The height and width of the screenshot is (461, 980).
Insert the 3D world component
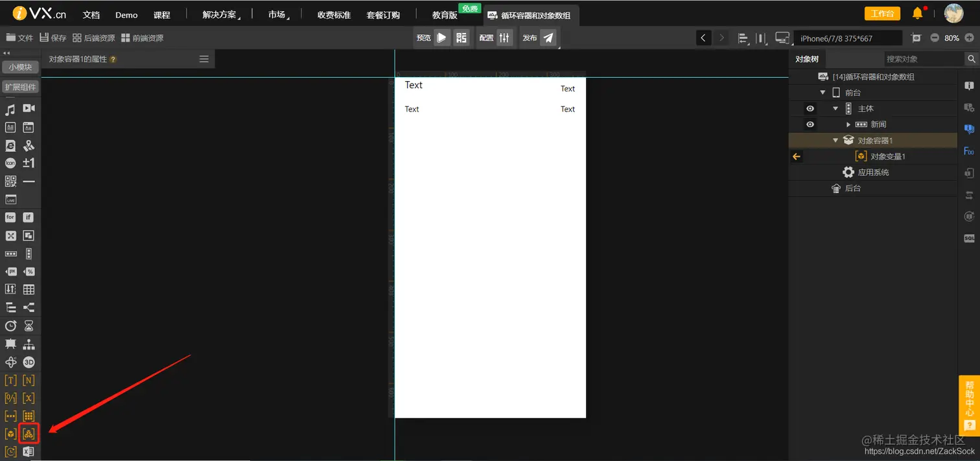[x=29, y=362]
